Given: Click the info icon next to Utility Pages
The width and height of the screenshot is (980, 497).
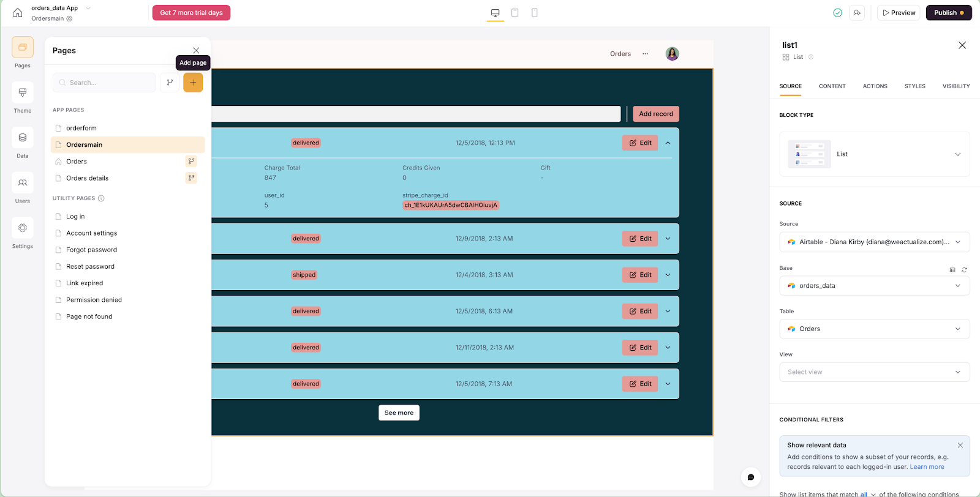Looking at the screenshot, I should (101, 198).
